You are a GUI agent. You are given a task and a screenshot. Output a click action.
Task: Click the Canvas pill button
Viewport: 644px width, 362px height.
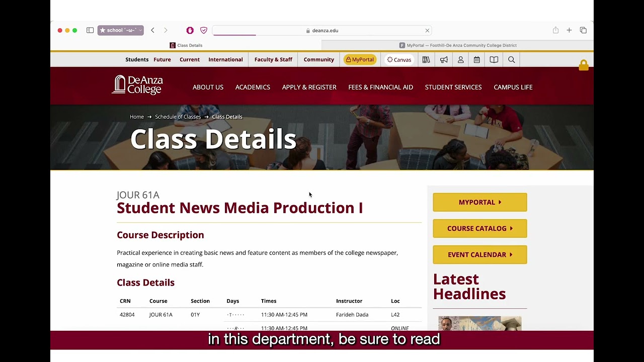399,59
